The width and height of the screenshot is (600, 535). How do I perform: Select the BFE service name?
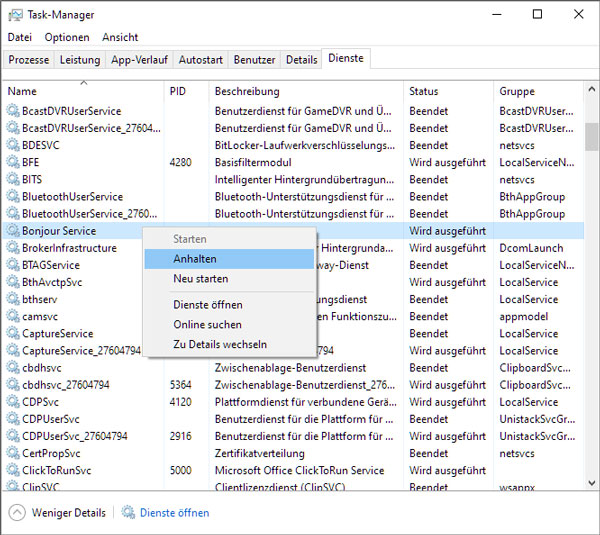tap(31, 162)
